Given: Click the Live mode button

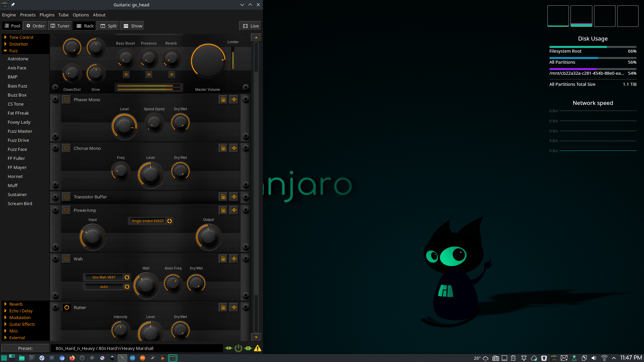Looking at the screenshot, I should click(251, 26).
